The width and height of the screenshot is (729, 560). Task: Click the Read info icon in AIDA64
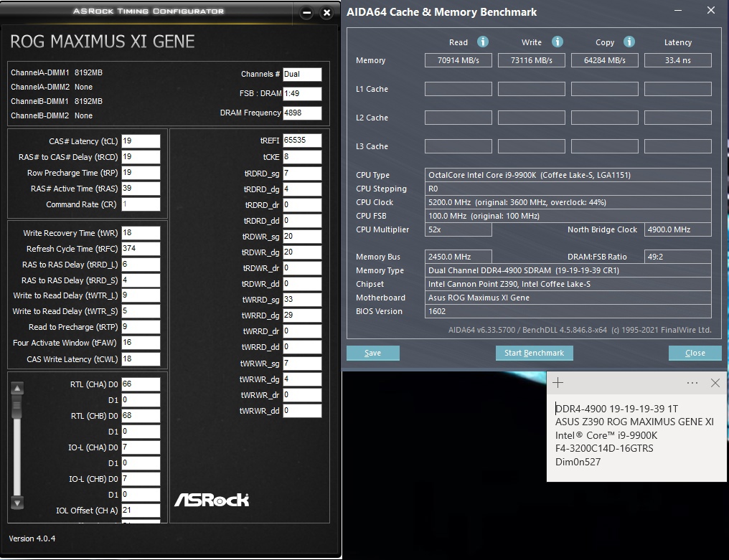click(483, 42)
